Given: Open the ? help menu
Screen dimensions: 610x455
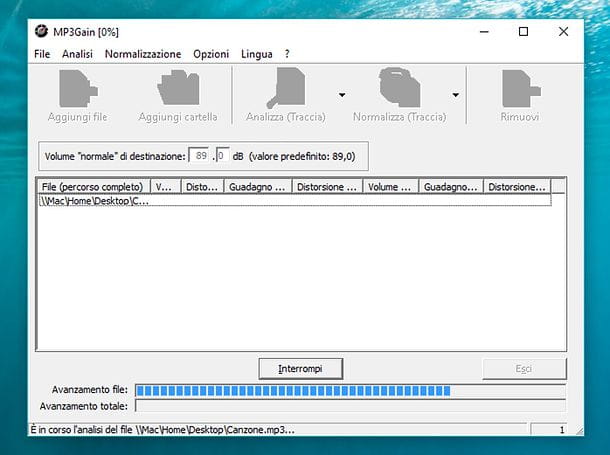Looking at the screenshot, I should tap(287, 54).
